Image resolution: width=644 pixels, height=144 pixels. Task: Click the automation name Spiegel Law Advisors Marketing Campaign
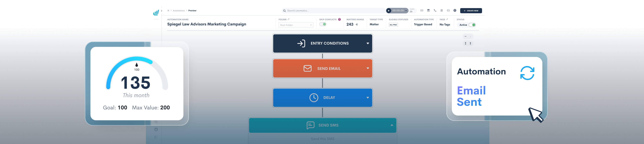(x=206, y=24)
